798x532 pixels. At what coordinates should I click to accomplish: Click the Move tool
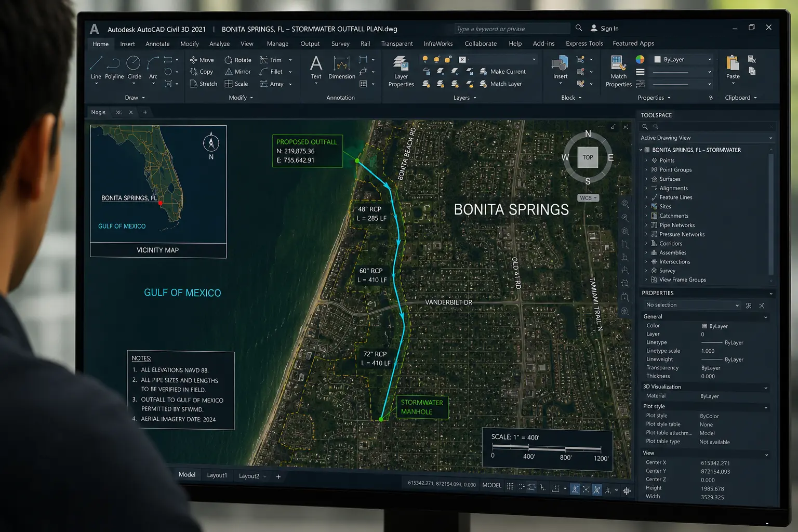click(202, 60)
